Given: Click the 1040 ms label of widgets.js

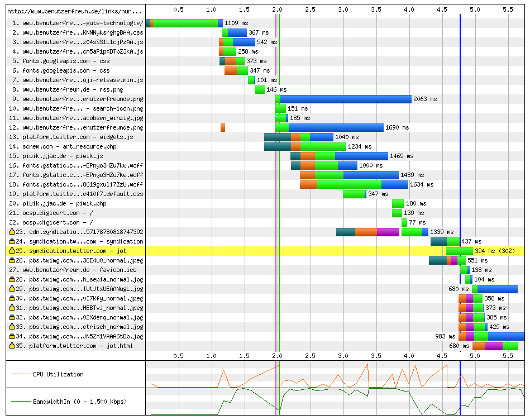Looking at the screenshot, I should 347,137.
